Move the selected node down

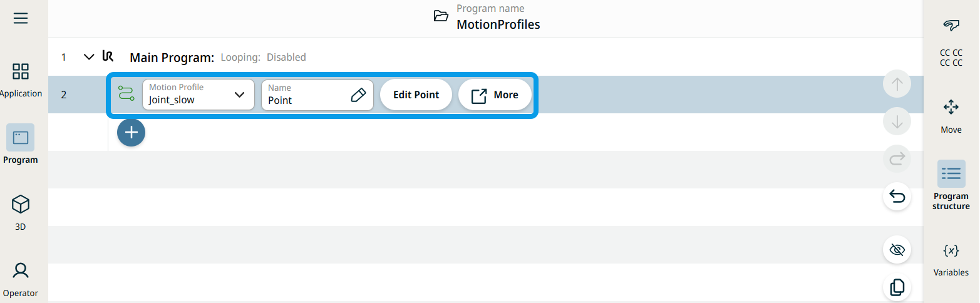point(897,122)
